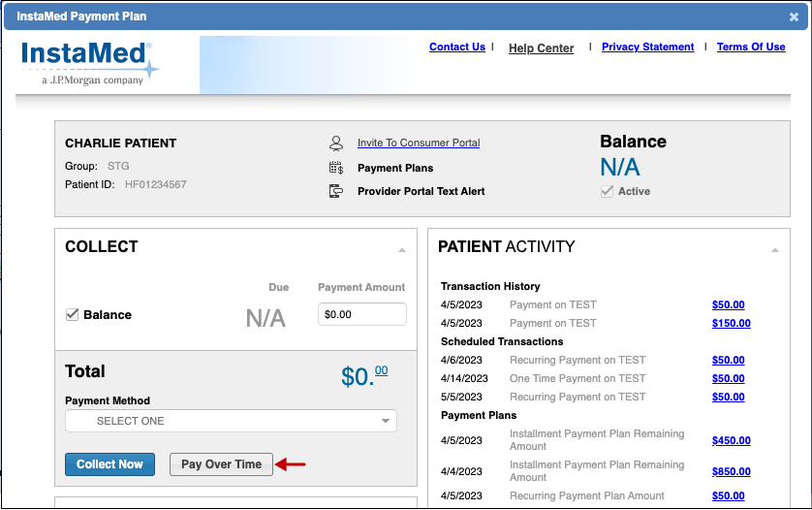Click the Patient ID HF01234567 value
The image size is (812, 510).
coord(155,184)
